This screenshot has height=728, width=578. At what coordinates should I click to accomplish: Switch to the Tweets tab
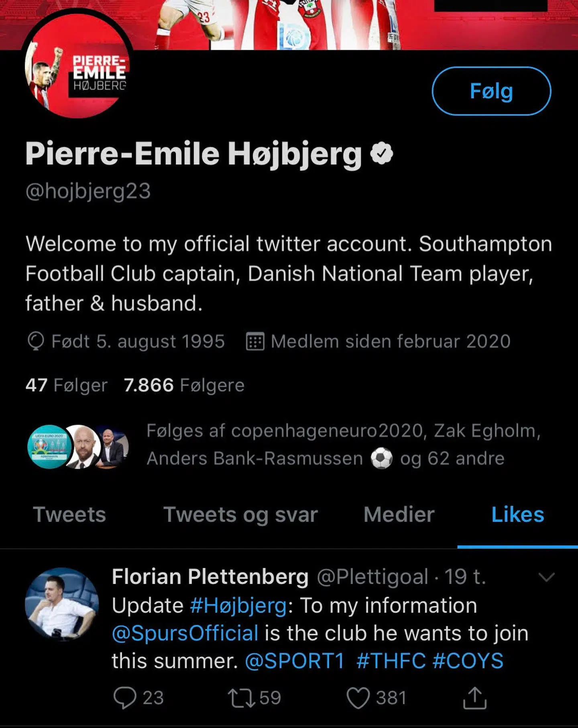[x=69, y=515]
